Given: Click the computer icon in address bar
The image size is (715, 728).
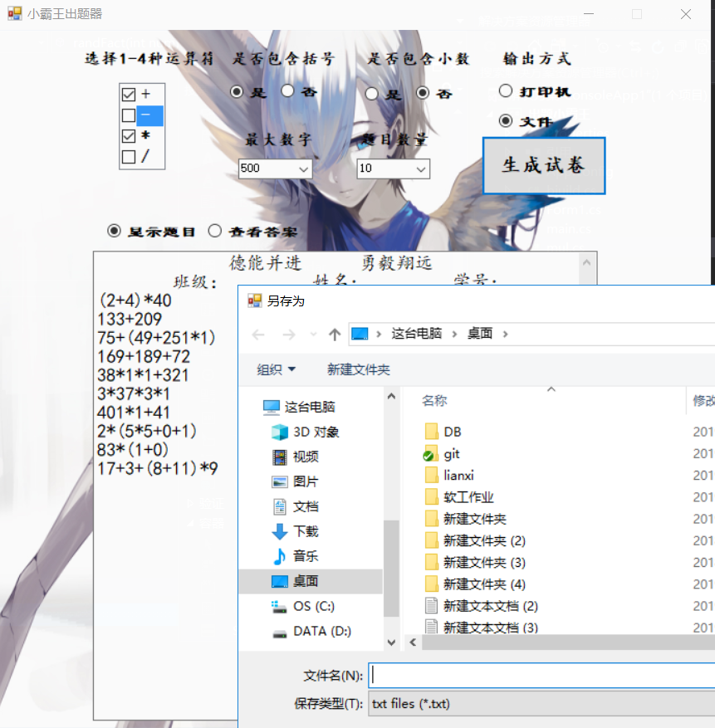Looking at the screenshot, I should tap(360, 334).
